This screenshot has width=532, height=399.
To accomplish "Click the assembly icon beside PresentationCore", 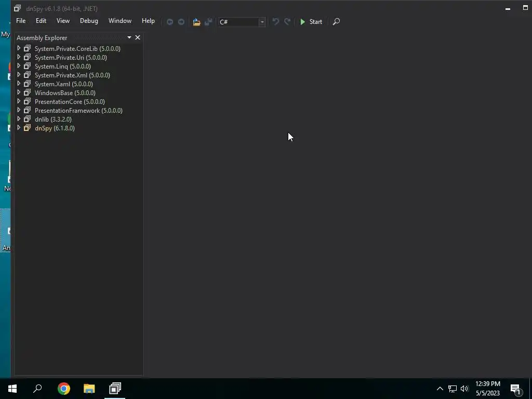I will pyautogui.click(x=27, y=101).
